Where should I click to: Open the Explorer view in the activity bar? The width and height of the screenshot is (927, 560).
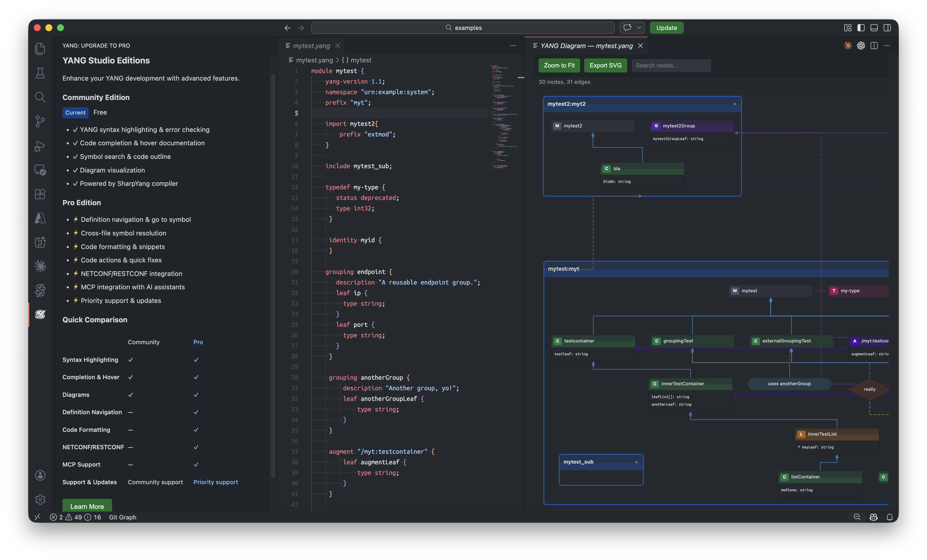[40, 49]
